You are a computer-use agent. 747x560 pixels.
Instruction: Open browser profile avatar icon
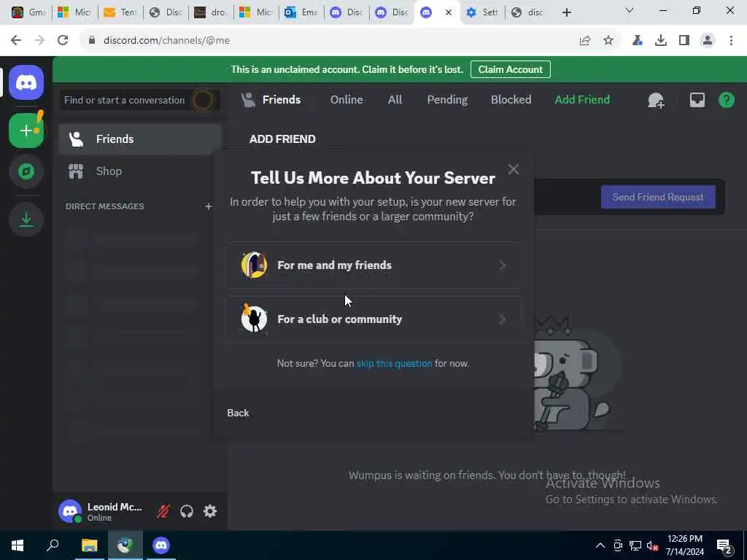pyautogui.click(x=708, y=41)
